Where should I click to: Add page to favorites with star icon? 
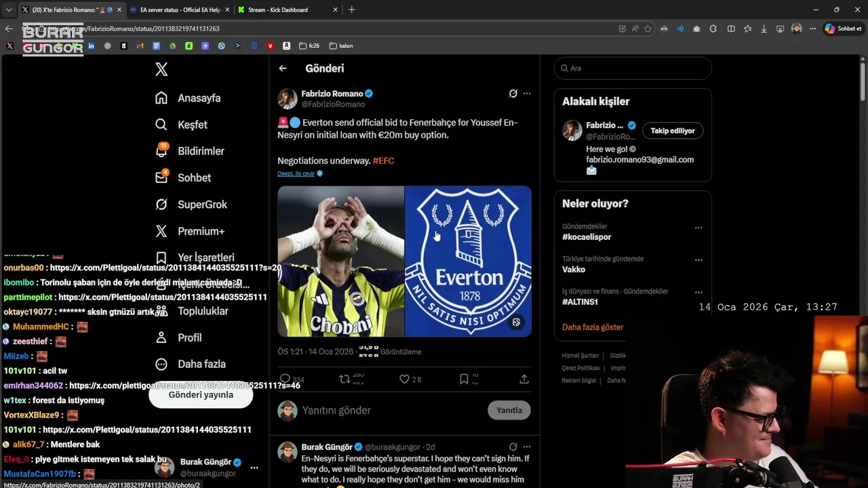pyautogui.click(x=648, y=28)
